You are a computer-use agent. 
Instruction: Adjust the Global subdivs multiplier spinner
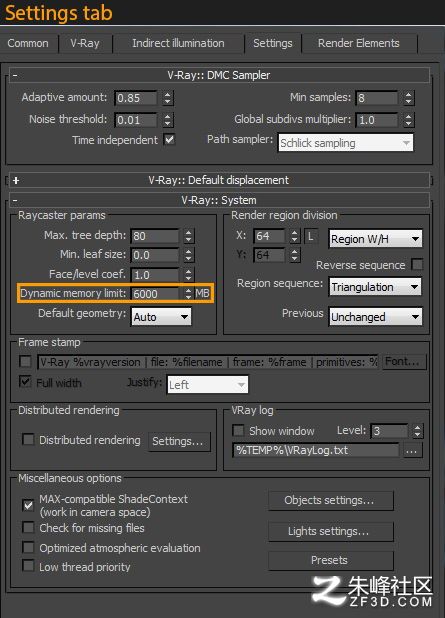click(409, 120)
